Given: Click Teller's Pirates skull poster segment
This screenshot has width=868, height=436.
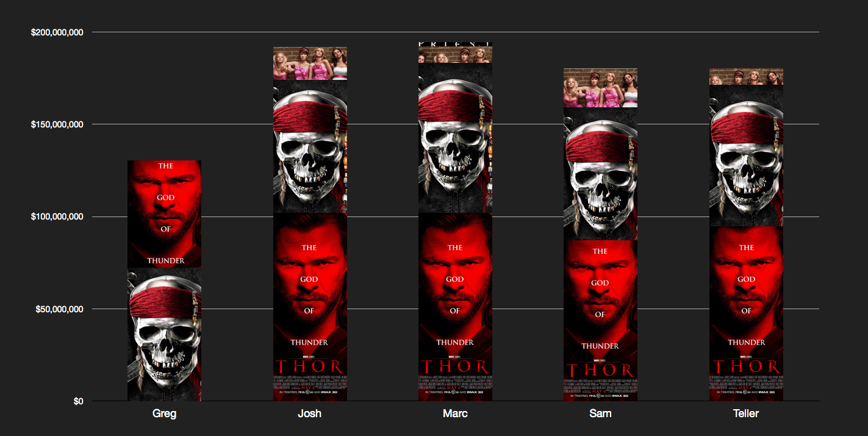Looking at the screenshot, I should click(x=746, y=155).
